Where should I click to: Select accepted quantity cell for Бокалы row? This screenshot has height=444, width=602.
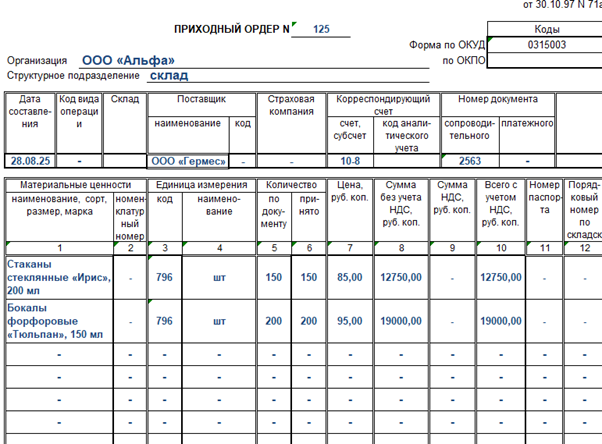(308, 321)
